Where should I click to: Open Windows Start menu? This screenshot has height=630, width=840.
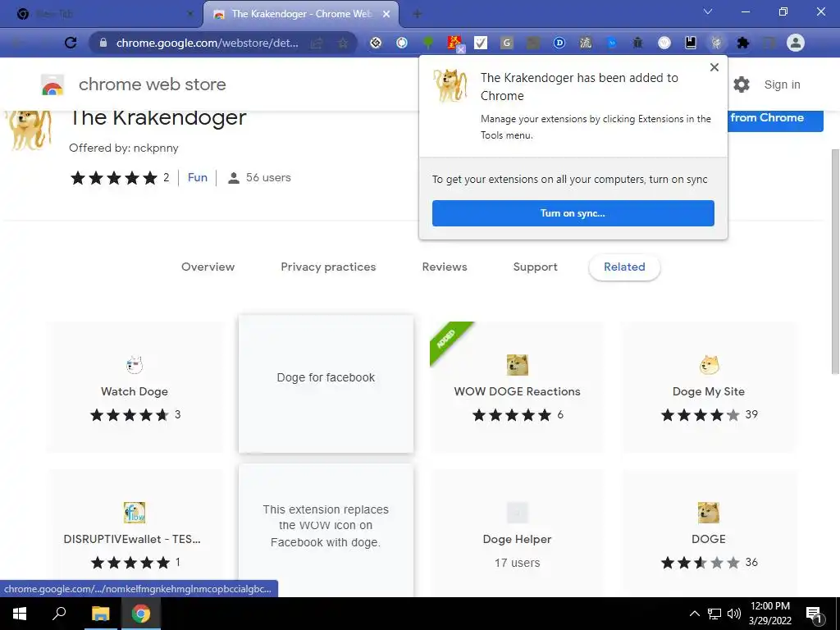tap(20, 614)
